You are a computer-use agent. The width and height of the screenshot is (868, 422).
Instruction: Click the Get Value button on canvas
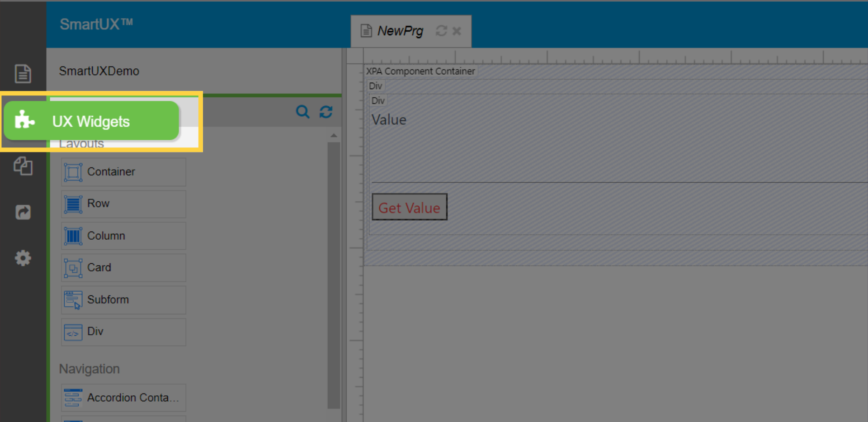pos(409,208)
